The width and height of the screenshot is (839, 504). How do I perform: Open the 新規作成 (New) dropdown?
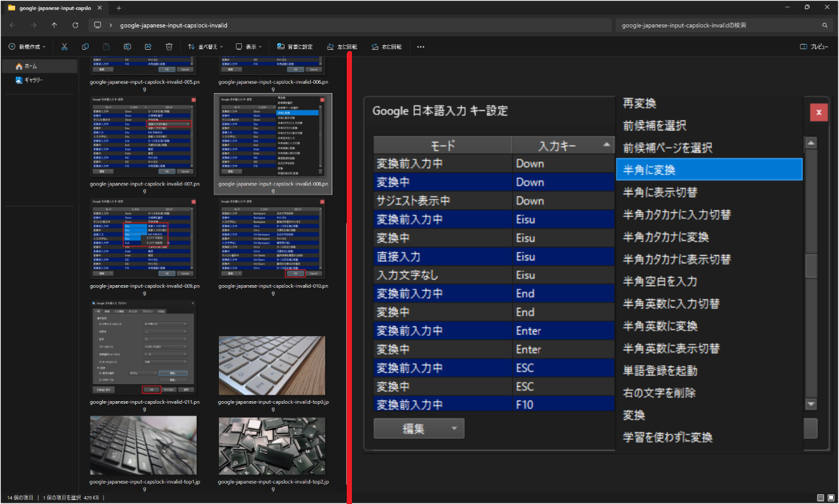(x=26, y=47)
